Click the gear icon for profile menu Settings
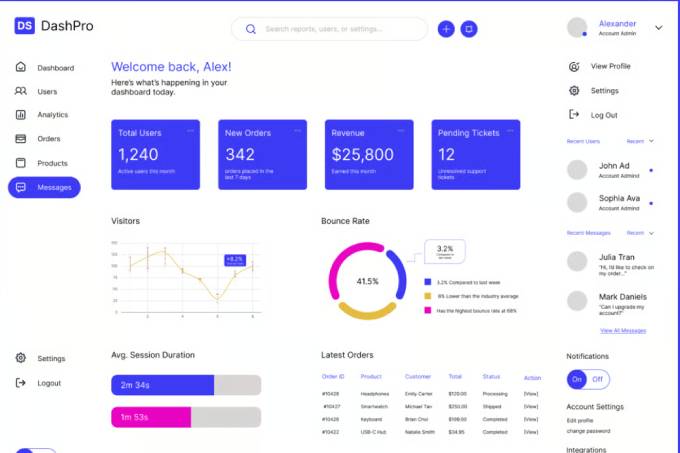This screenshot has height=453, width=680. 573,91
